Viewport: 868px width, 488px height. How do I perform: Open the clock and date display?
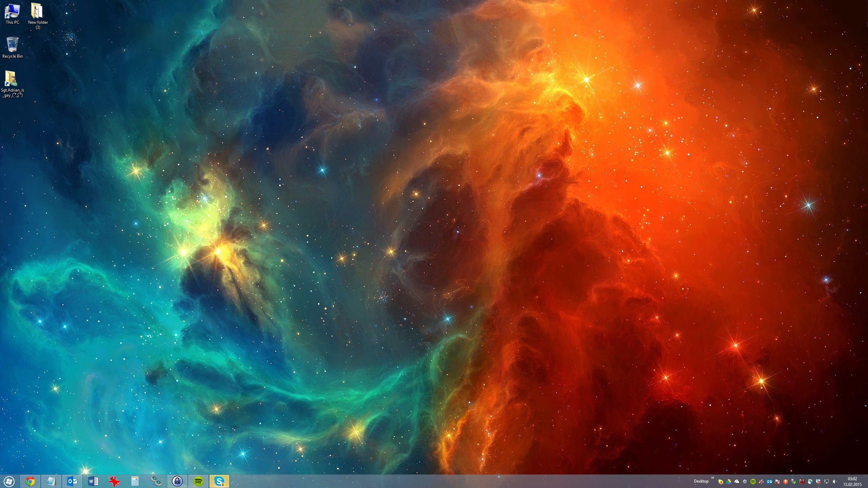852,482
